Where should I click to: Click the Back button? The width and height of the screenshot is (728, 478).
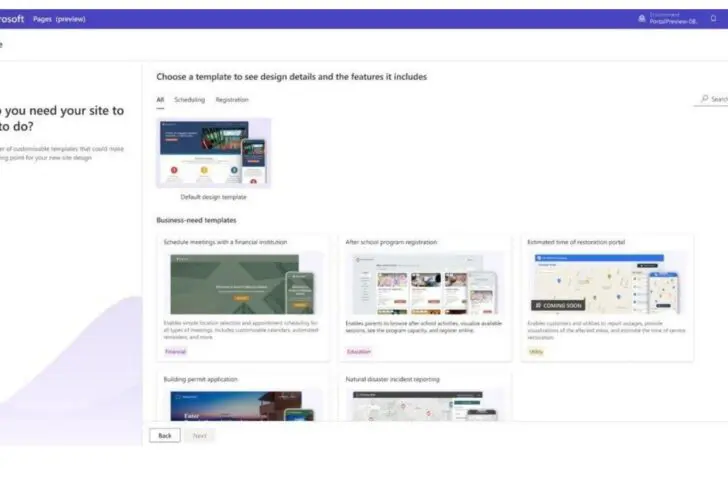pyautogui.click(x=165, y=435)
